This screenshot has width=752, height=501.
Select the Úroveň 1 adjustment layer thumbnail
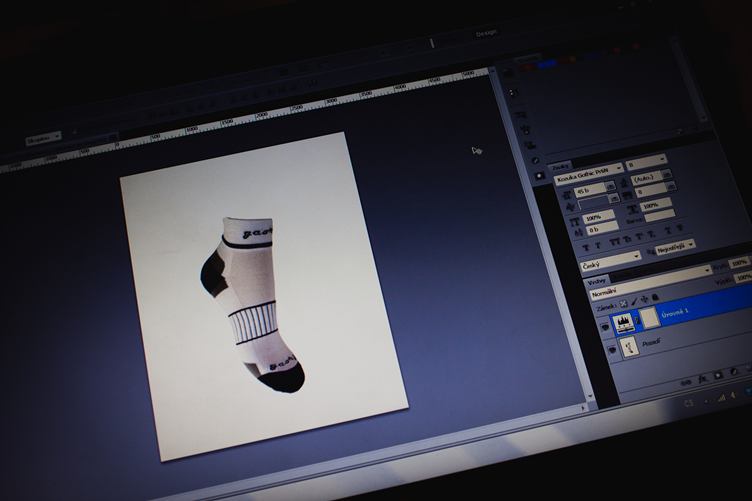pyautogui.click(x=623, y=324)
